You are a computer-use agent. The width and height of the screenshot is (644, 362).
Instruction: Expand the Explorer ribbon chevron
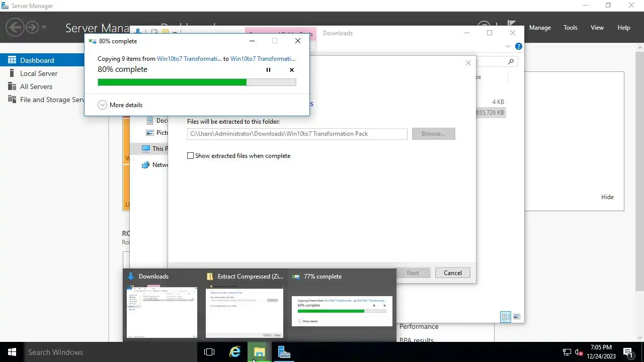pos(507,46)
